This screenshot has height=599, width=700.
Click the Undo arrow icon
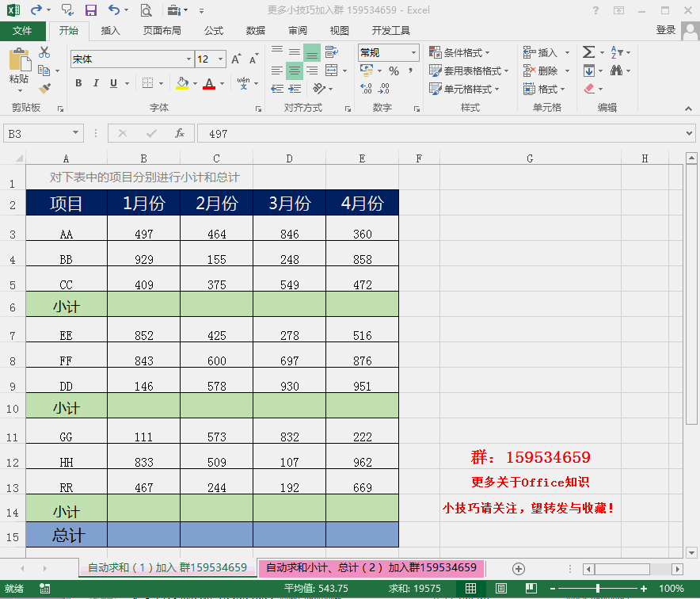click(114, 10)
